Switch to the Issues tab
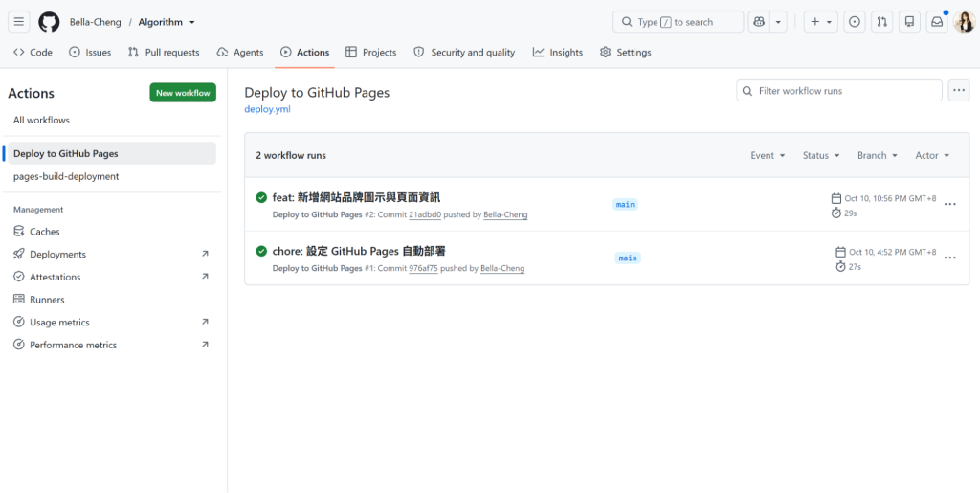 pyautogui.click(x=90, y=53)
